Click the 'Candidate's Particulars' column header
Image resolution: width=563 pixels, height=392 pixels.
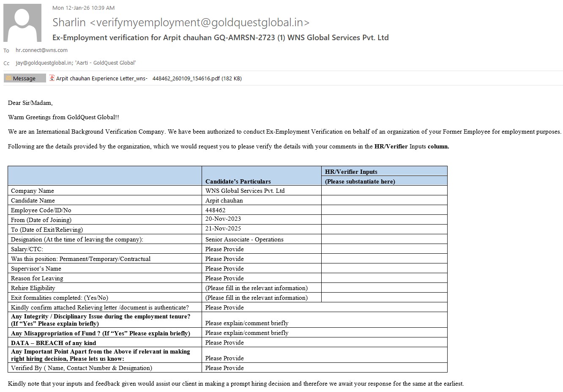pyautogui.click(x=238, y=181)
